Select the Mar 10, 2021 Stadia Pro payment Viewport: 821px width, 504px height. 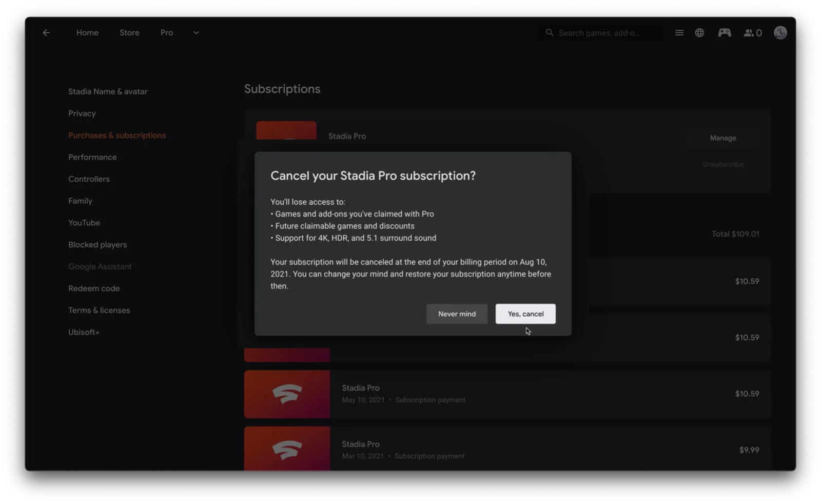tap(507, 449)
